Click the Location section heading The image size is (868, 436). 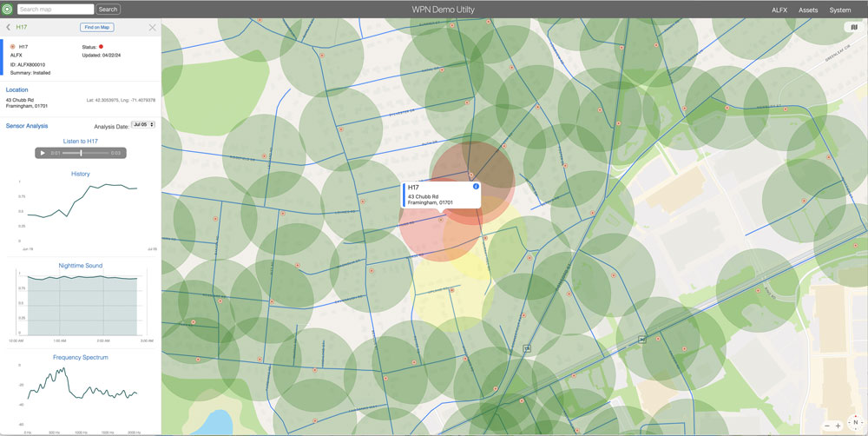click(x=16, y=89)
